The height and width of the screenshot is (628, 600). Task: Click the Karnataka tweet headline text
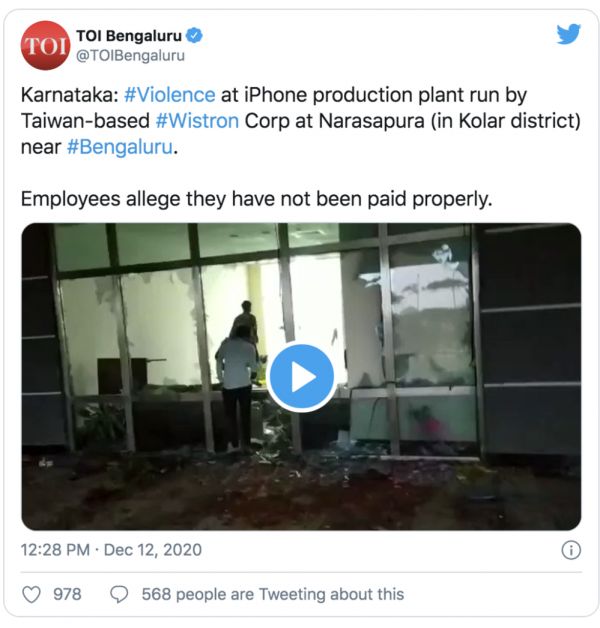[x=300, y=121]
